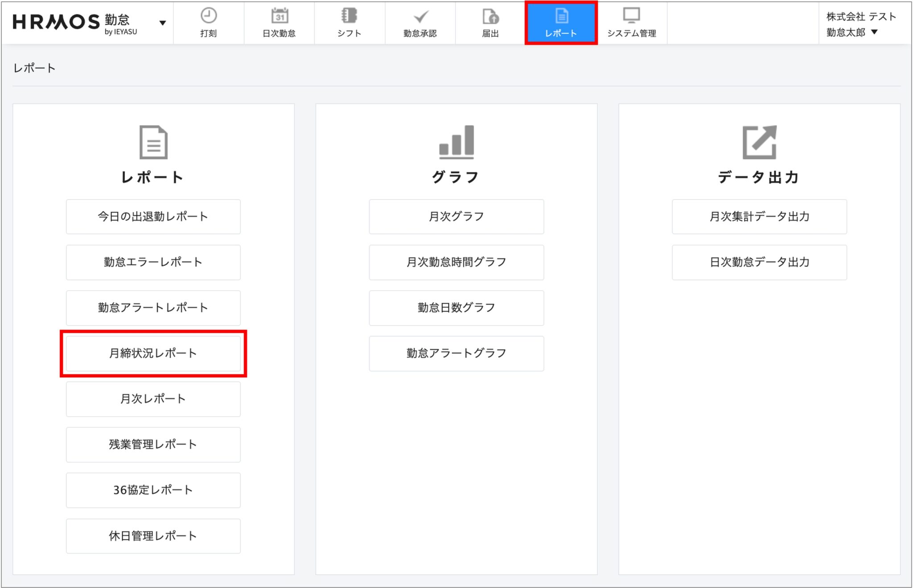The image size is (913, 588).
Task: Open 勤怠エラーレポート
Action: point(153,262)
